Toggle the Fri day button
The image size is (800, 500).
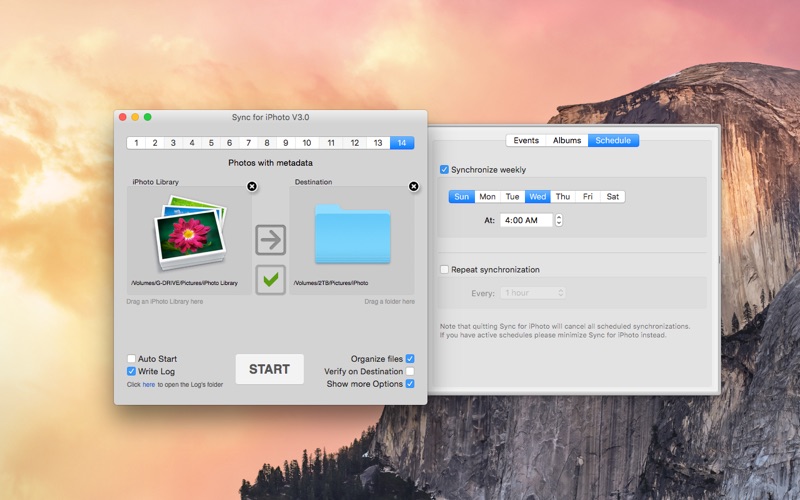(588, 196)
